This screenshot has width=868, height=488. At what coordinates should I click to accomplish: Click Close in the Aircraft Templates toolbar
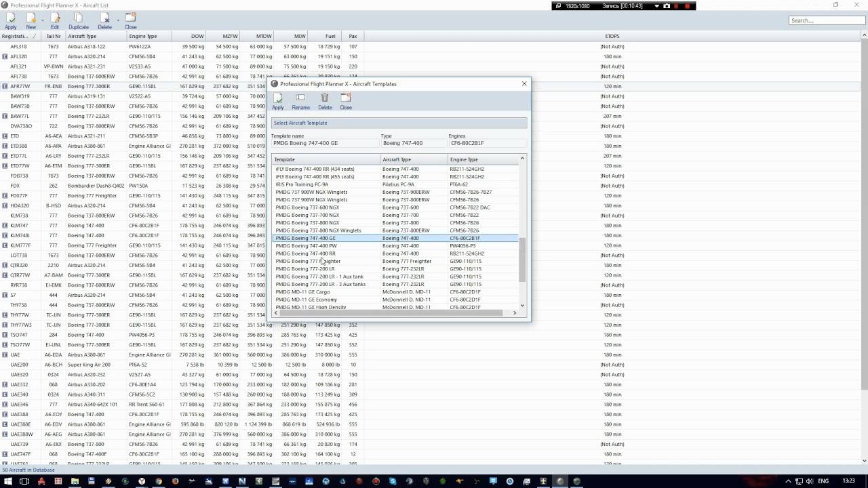tap(346, 102)
